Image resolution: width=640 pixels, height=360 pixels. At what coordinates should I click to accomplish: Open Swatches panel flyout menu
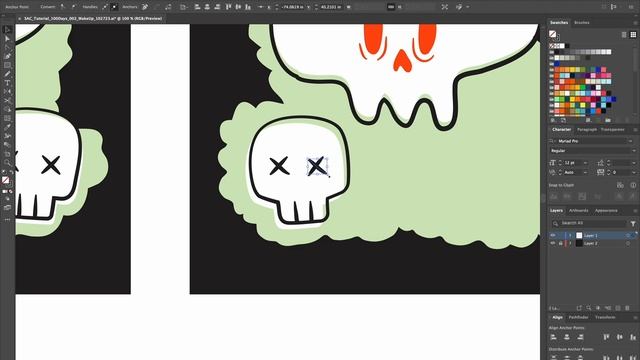[635, 23]
